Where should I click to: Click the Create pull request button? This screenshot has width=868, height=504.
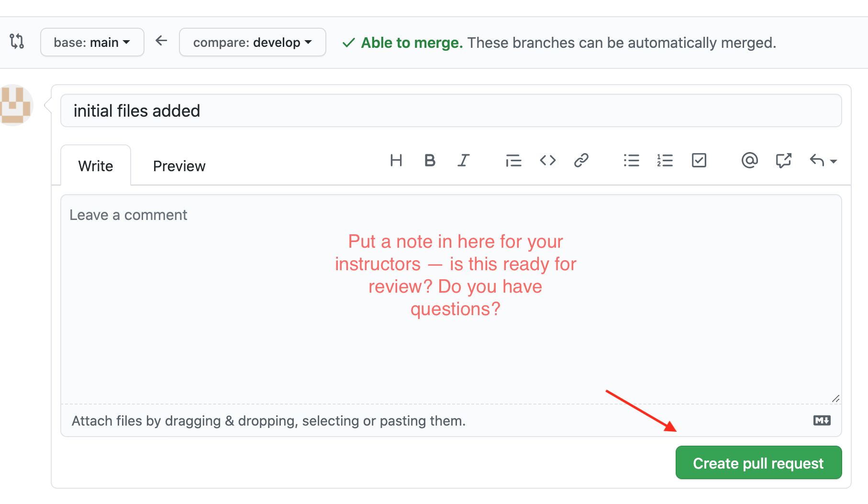[x=758, y=463]
